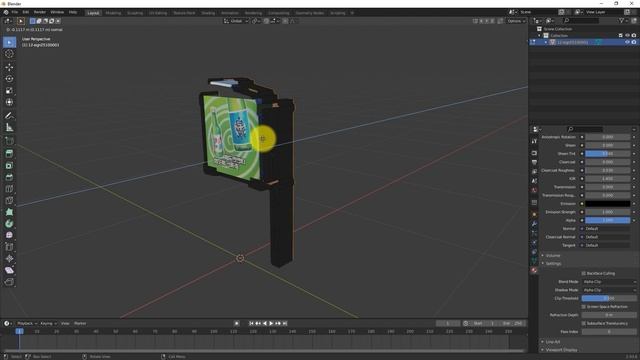The width and height of the screenshot is (640, 360).
Task: Select the Knife tool
Action: tap(9, 200)
